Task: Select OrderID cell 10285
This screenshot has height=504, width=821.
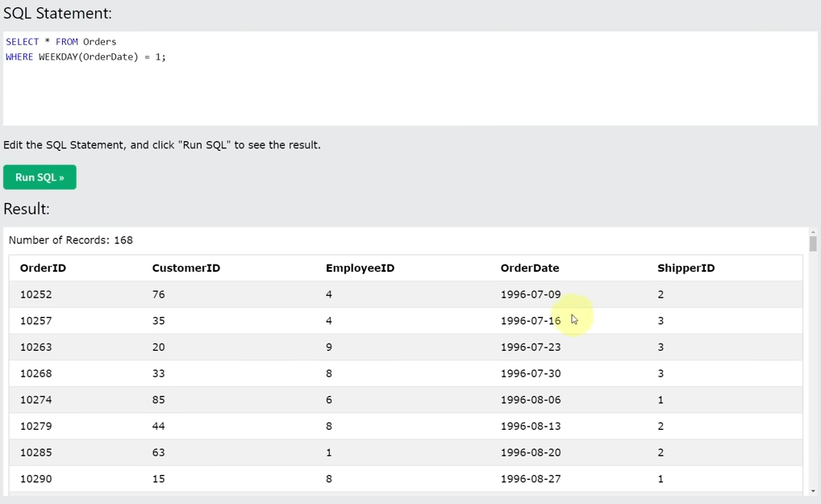Action: click(36, 452)
